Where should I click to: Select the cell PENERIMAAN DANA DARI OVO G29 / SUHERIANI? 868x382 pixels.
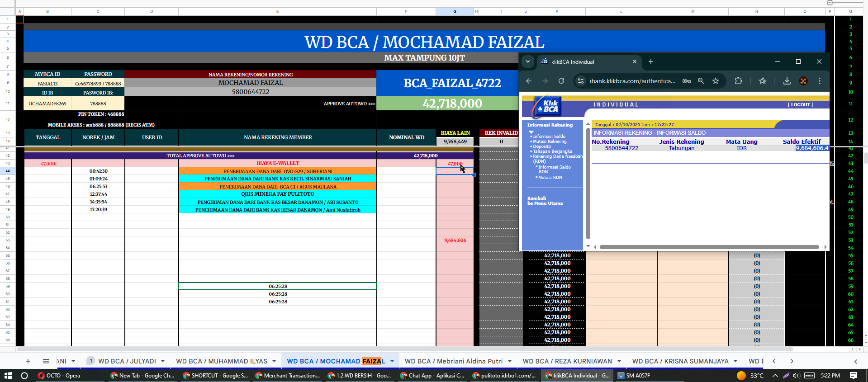(x=278, y=171)
